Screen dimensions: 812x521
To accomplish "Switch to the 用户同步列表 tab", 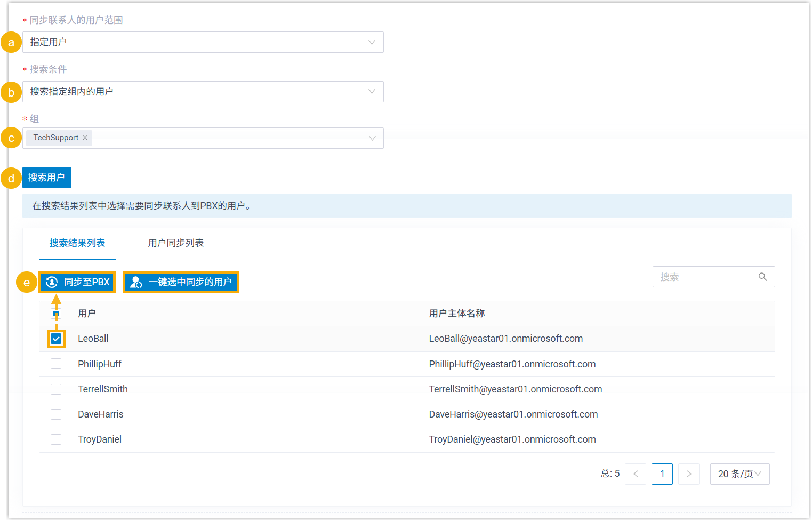I will click(x=176, y=243).
